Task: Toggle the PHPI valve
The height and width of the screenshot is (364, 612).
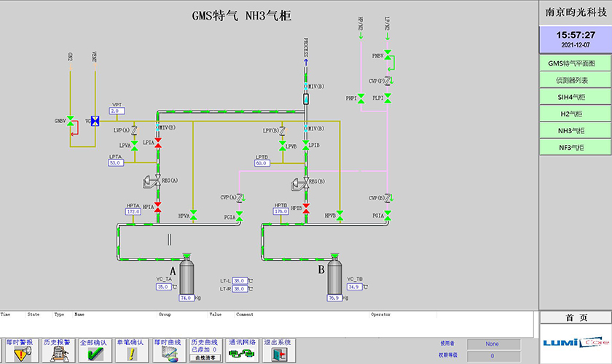Action: pos(361,98)
